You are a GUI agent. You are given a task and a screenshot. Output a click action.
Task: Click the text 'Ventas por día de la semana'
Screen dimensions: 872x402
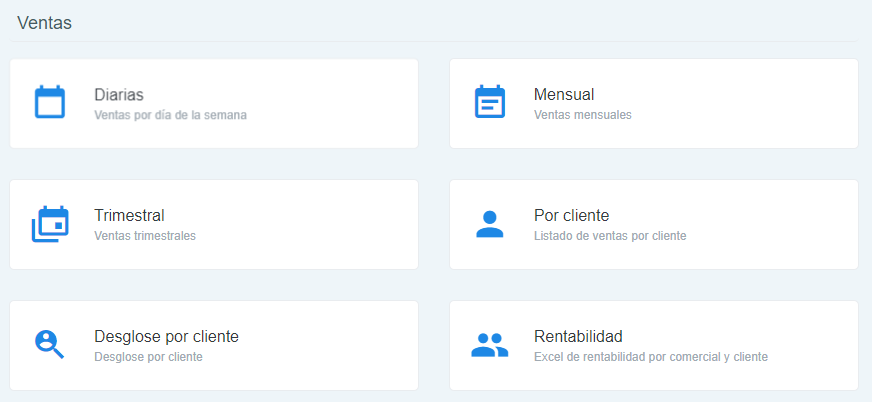[170, 115]
